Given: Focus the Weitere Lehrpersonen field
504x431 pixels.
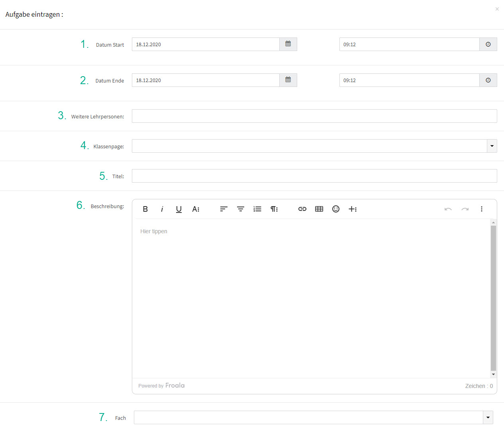Looking at the screenshot, I should coord(314,116).
